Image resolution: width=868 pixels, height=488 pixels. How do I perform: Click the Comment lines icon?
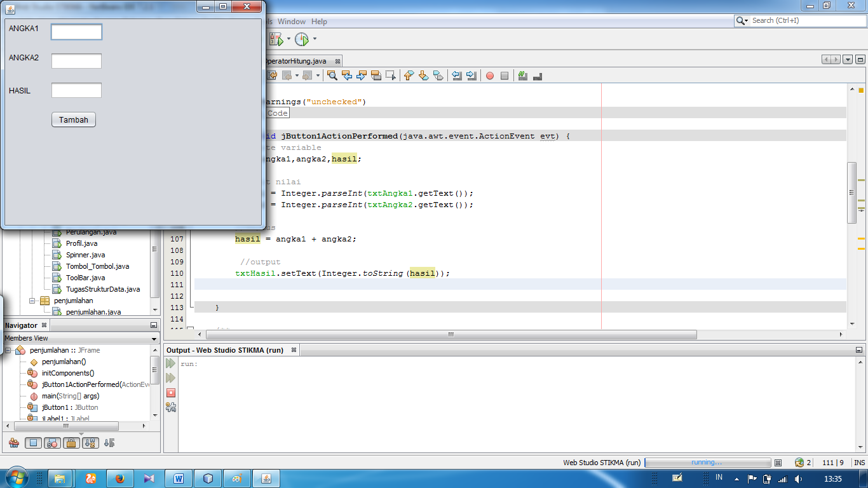click(522, 76)
